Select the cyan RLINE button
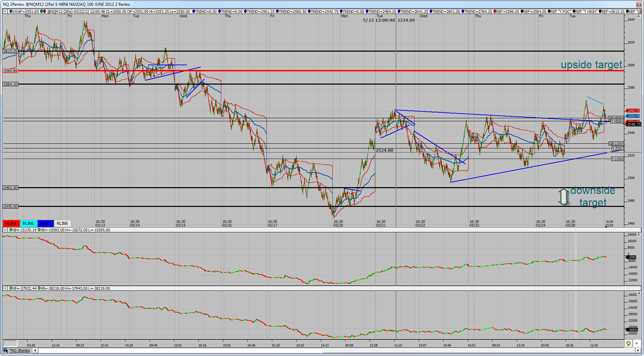The image size is (644, 356). click(x=28, y=224)
